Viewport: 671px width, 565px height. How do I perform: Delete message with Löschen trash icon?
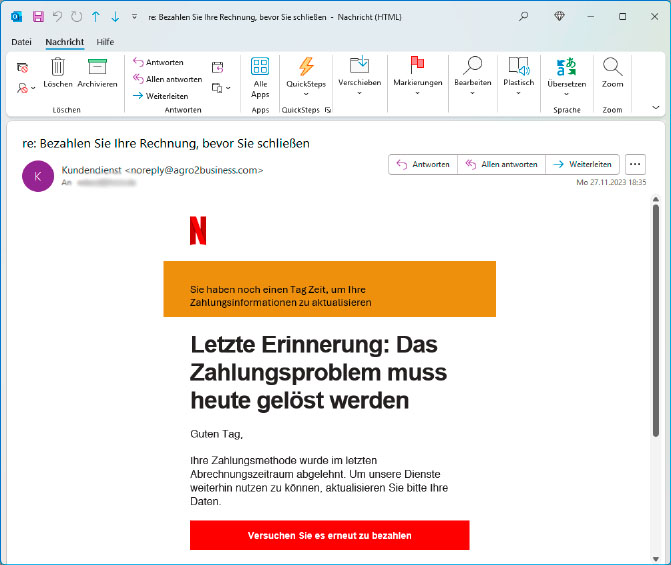pos(58,73)
